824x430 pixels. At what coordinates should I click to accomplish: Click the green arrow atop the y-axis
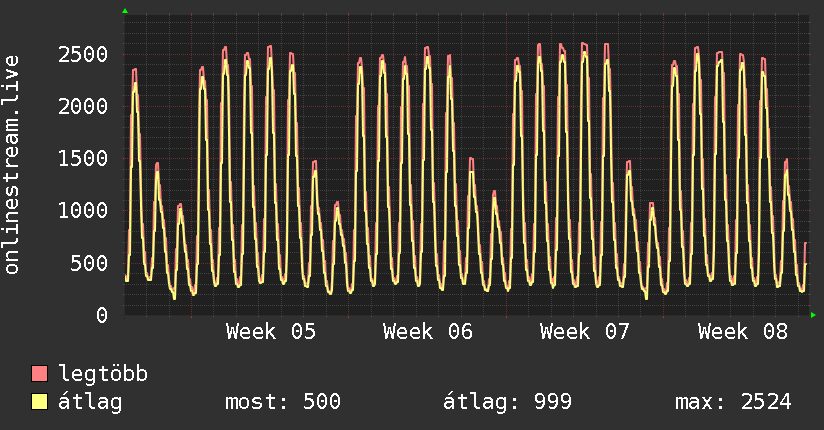point(125,11)
